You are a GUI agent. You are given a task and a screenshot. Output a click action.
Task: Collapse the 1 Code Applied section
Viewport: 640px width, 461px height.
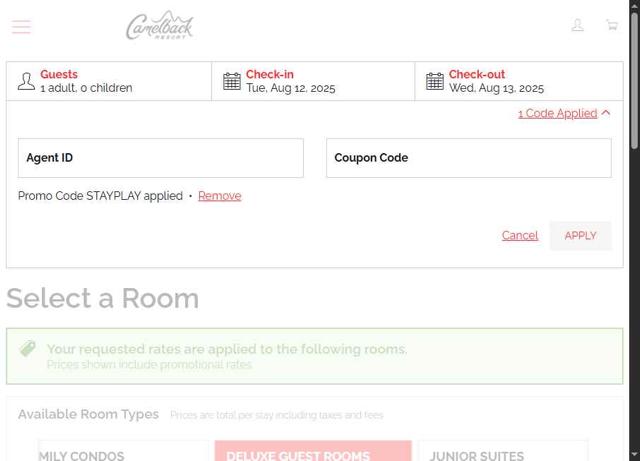564,113
